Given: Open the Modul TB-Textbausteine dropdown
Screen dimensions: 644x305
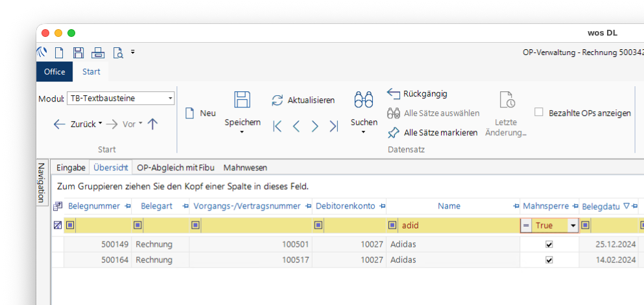Looking at the screenshot, I should click(171, 98).
